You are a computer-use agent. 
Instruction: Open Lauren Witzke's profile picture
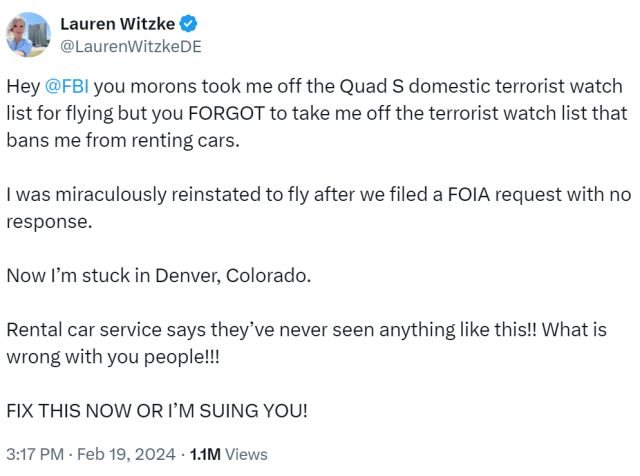[x=28, y=35]
